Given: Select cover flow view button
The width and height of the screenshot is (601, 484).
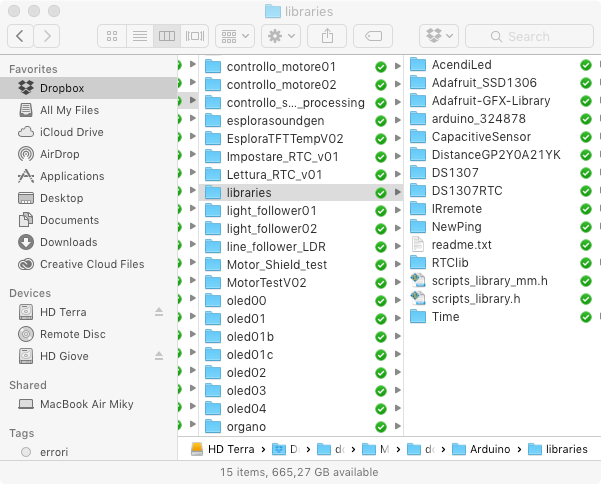Looking at the screenshot, I should [195, 36].
